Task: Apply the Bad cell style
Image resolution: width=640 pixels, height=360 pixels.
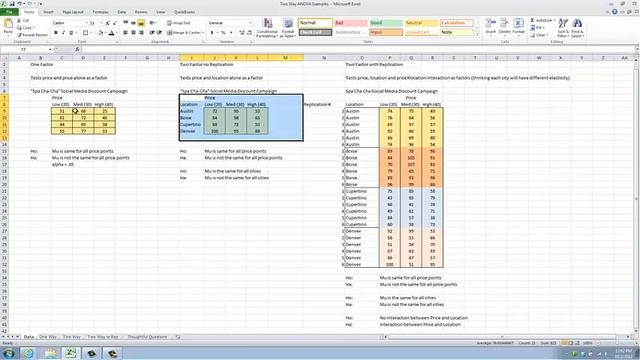Action: (x=351, y=23)
